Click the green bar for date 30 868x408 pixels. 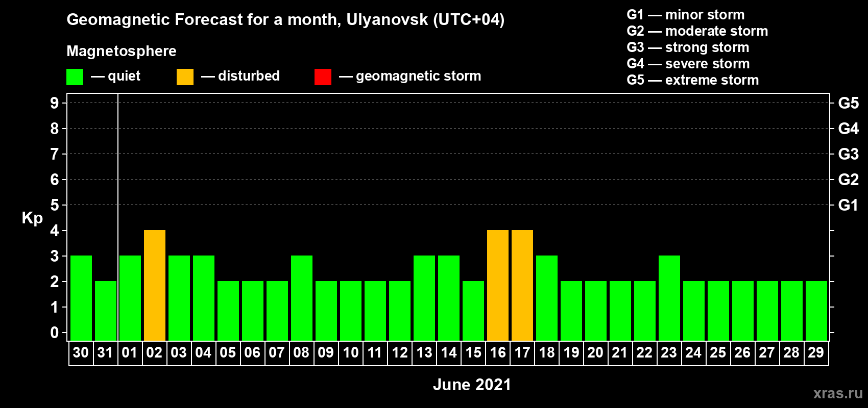[x=81, y=298]
